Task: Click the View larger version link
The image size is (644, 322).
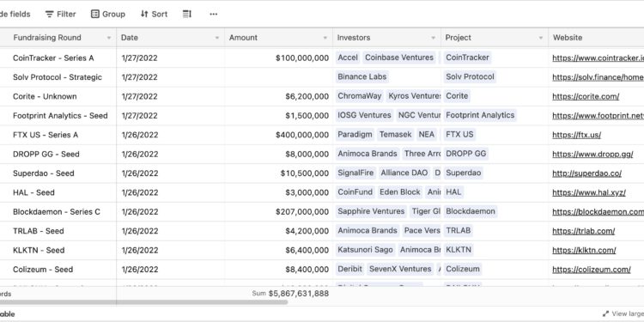Action: [623, 313]
